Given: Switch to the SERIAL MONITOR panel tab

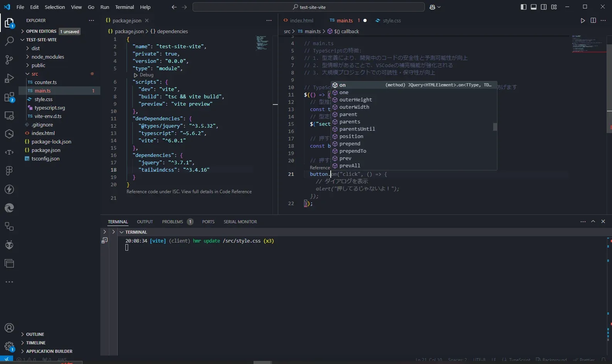Looking at the screenshot, I should point(240,222).
